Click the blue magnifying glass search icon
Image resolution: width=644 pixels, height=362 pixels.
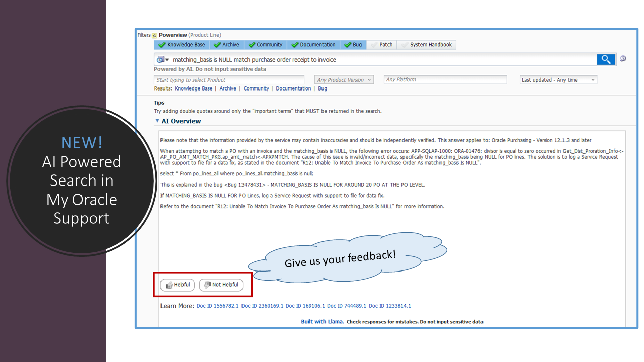606,59
